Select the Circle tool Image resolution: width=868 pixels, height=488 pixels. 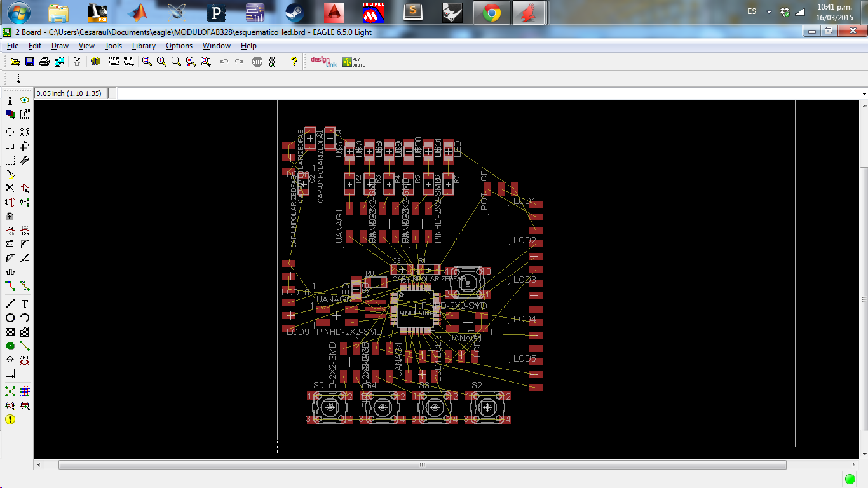point(10,318)
